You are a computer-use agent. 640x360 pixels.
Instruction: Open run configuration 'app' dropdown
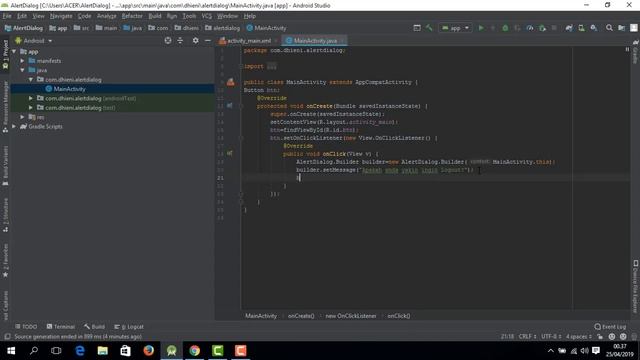(456, 28)
